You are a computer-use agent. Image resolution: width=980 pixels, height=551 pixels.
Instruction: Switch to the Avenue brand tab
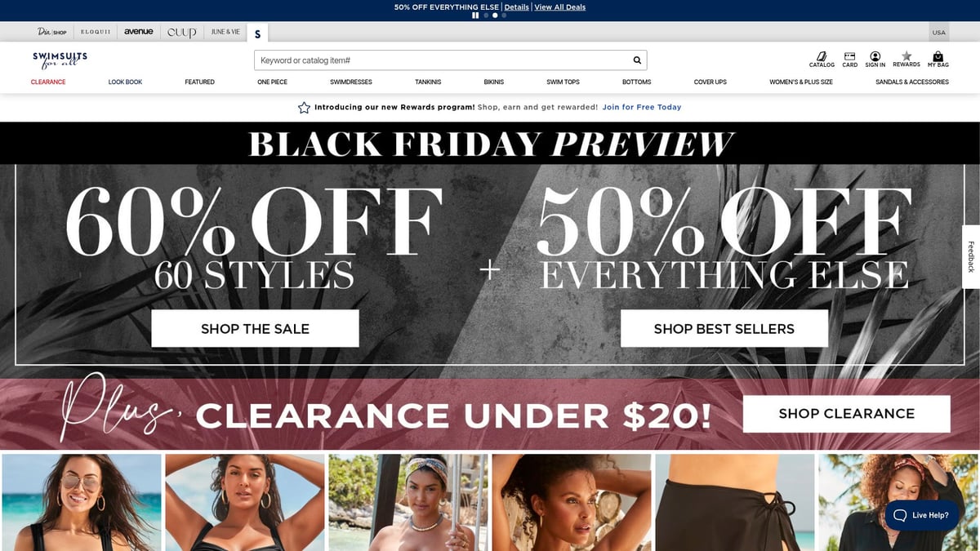(x=139, y=32)
